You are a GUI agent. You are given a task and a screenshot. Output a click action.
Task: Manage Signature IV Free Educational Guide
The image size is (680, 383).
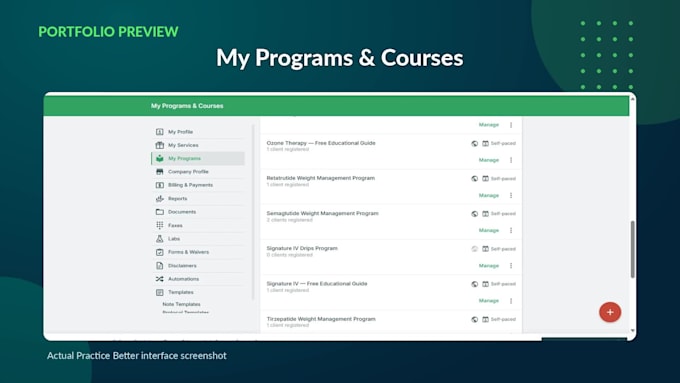pyautogui.click(x=489, y=301)
